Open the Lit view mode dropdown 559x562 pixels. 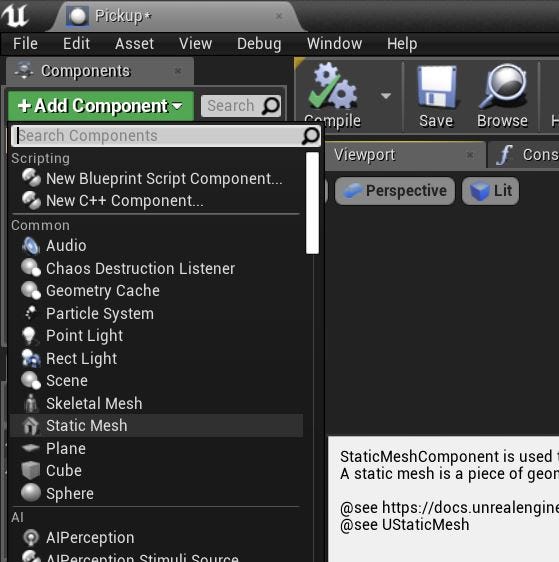[x=490, y=191]
